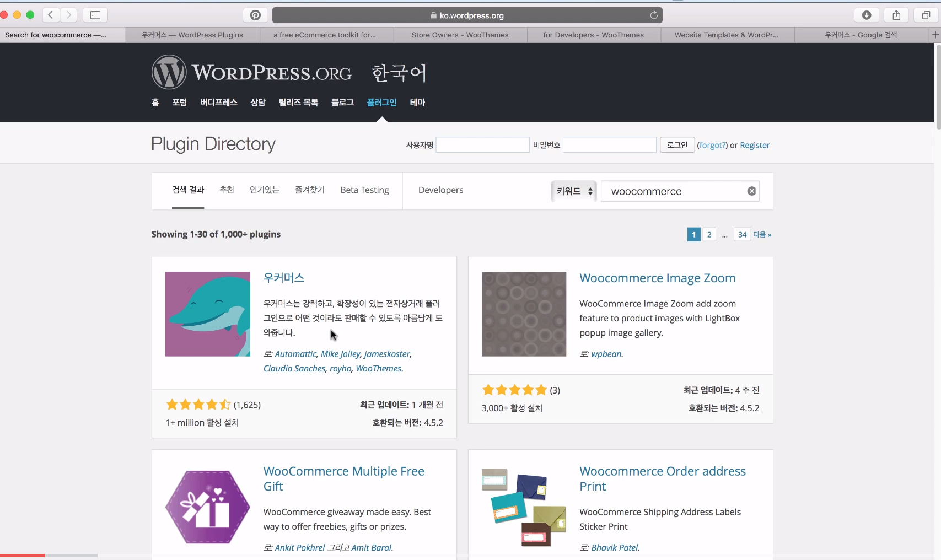Open the 상담 nav item
941x560 pixels.
click(x=258, y=103)
